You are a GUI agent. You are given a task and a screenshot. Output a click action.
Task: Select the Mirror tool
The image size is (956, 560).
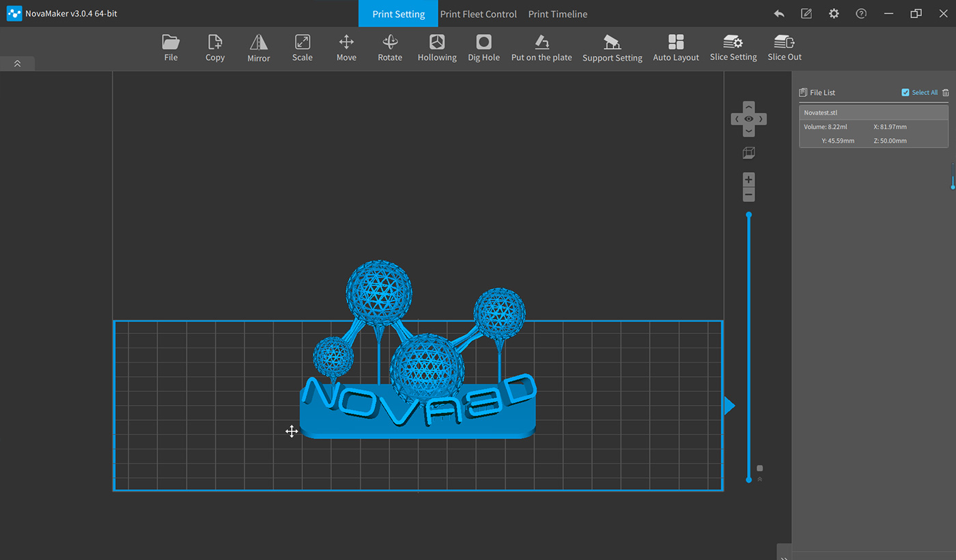point(259,48)
